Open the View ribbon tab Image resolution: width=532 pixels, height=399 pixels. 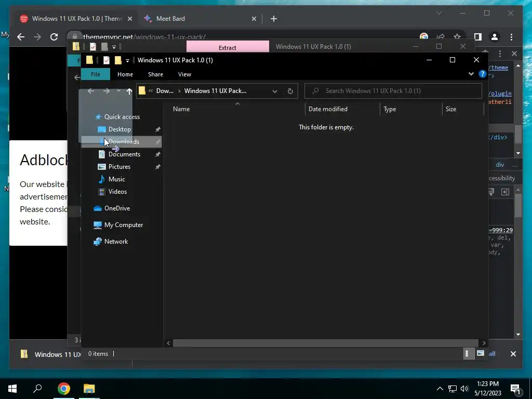[184, 74]
